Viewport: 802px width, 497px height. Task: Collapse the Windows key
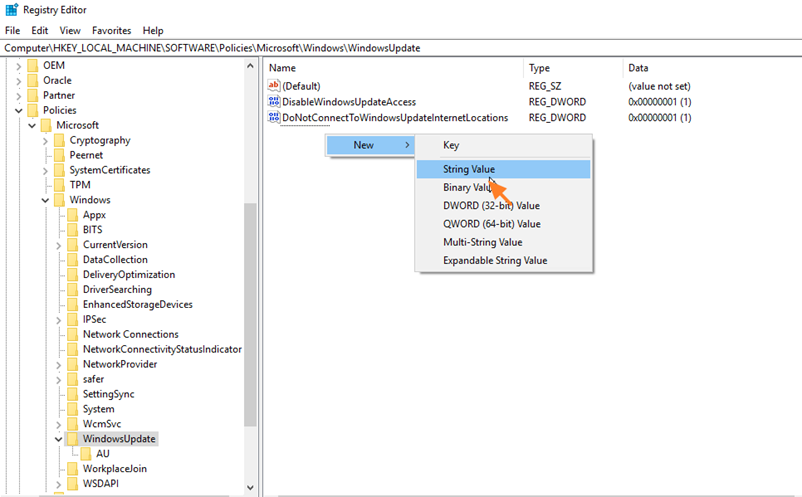(x=45, y=200)
